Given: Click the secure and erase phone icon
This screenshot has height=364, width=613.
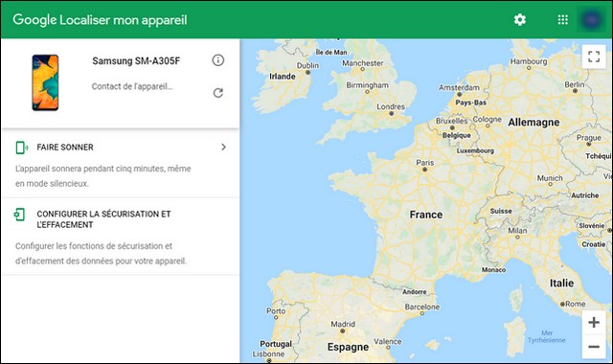Looking at the screenshot, I should (19, 215).
